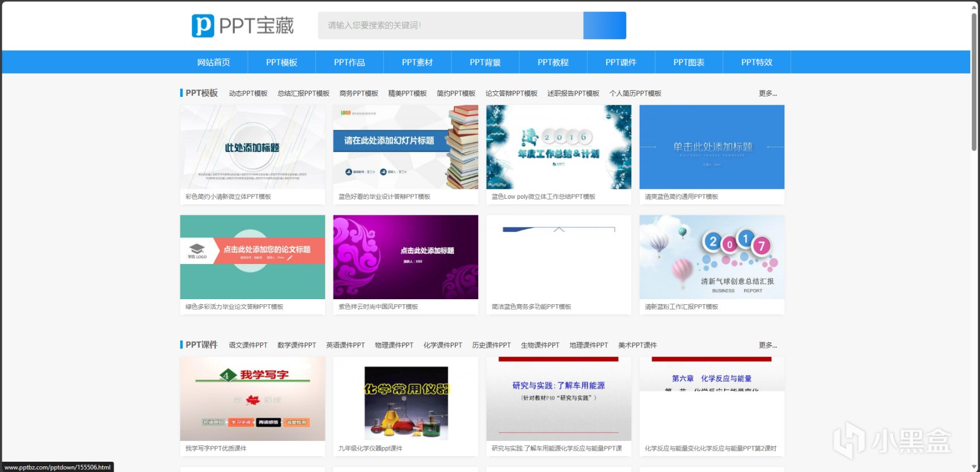Open the PPT模板 navigation menu item

click(282, 62)
